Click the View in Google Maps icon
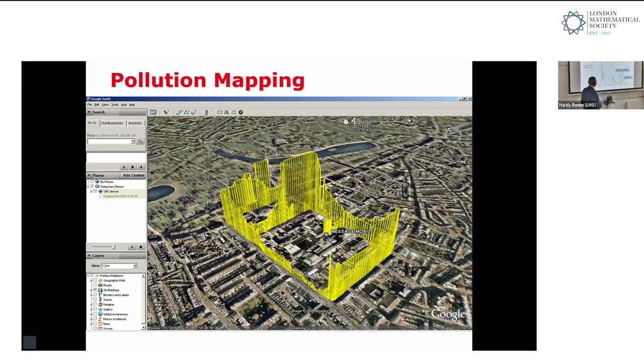The image size is (644, 362). click(233, 112)
